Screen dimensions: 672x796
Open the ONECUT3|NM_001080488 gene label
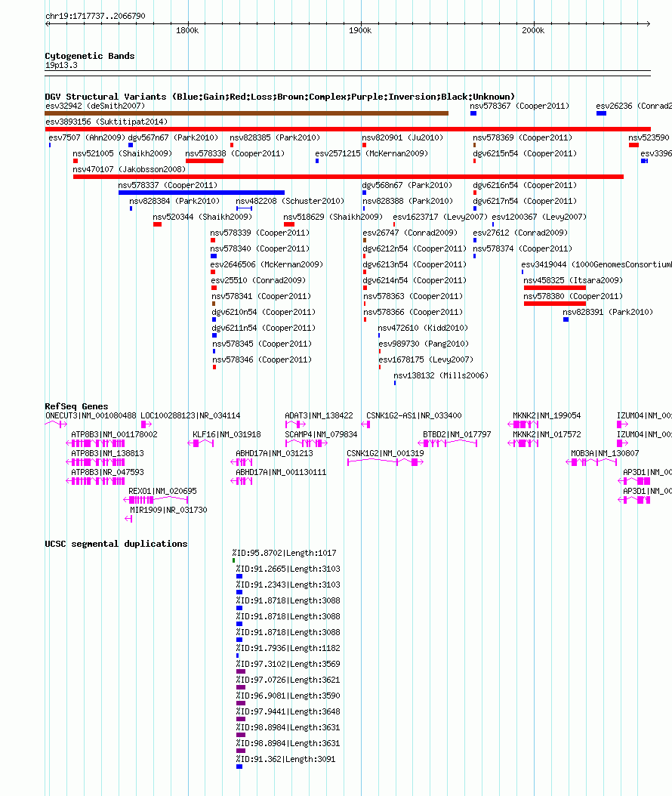click(91, 415)
